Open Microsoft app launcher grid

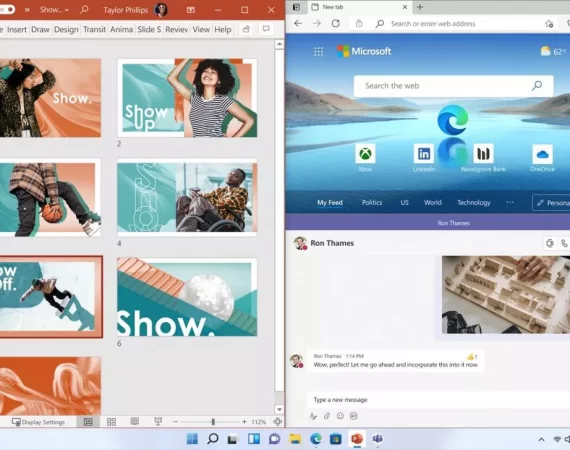318,52
